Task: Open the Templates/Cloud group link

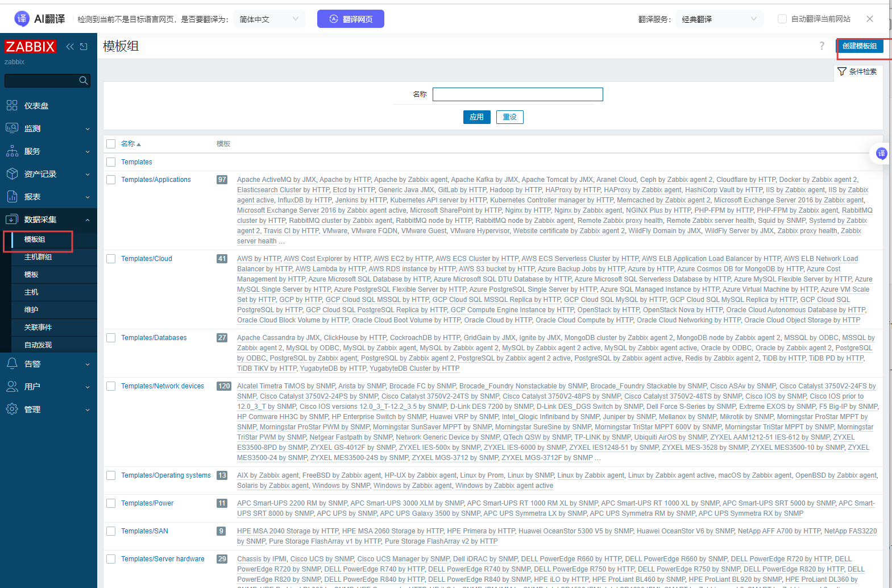Action: click(x=147, y=259)
